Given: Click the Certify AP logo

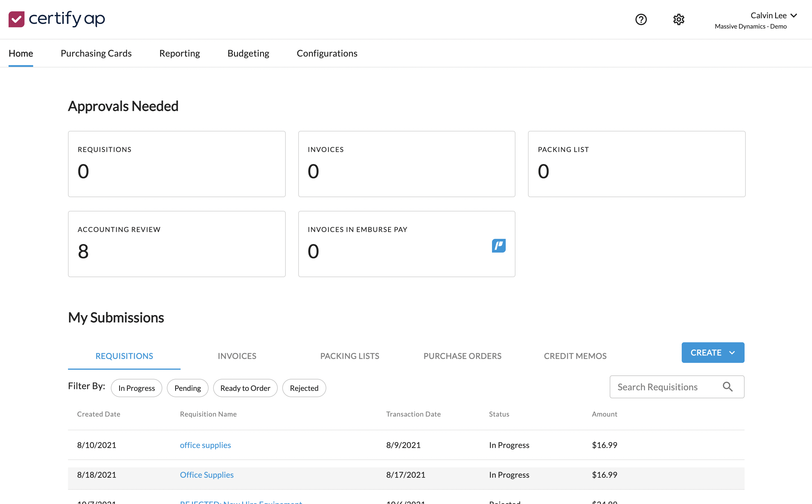Looking at the screenshot, I should coord(57,19).
